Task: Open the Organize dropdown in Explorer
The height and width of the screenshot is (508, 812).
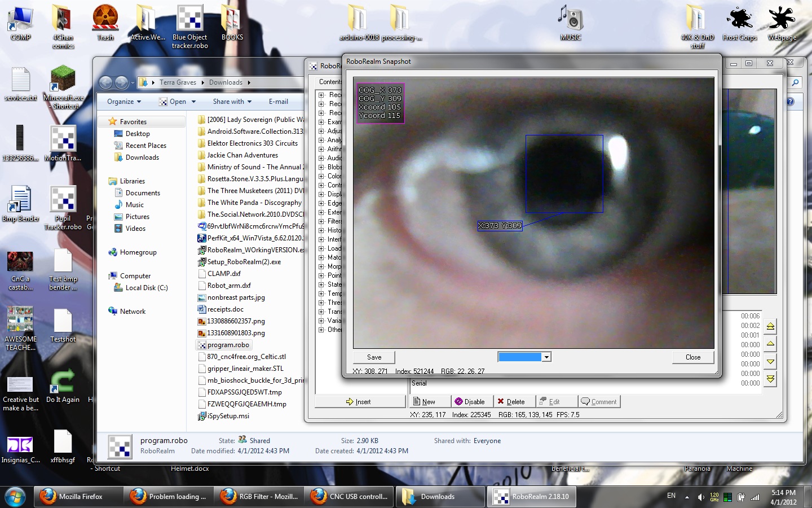Action: pos(123,102)
